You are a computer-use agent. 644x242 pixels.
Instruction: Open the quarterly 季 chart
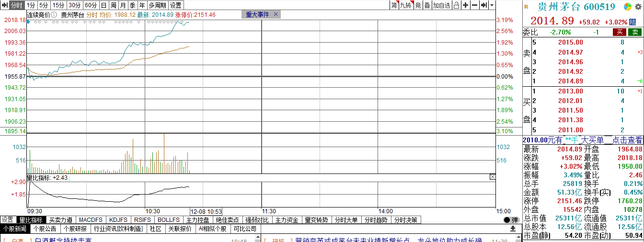pos(132,5)
